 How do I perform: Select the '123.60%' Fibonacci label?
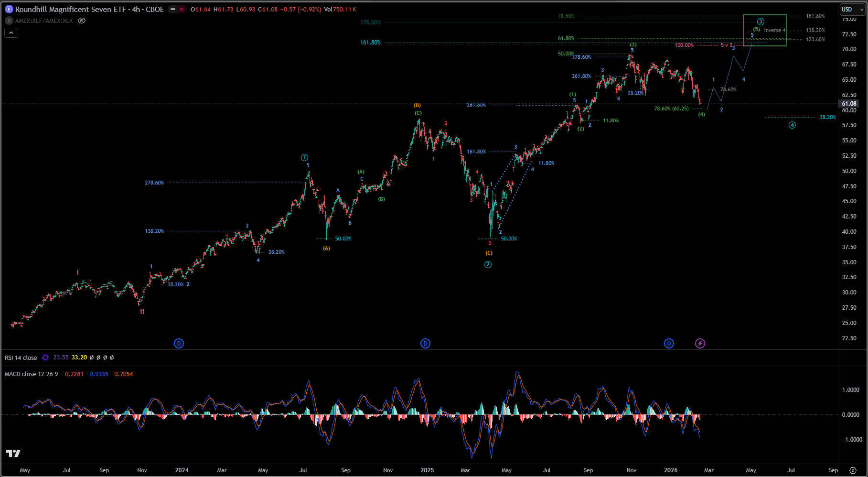tap(815, 39)
